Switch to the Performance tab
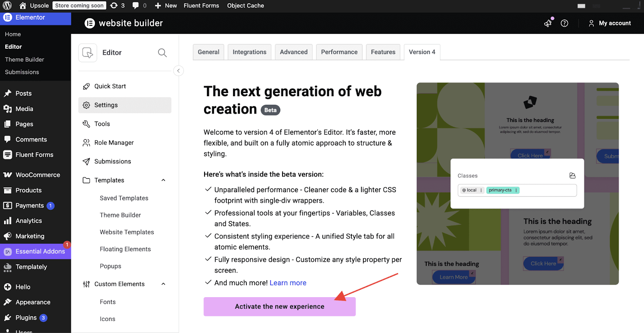Screen dimensions: 644x333 [x=339, y=52]
